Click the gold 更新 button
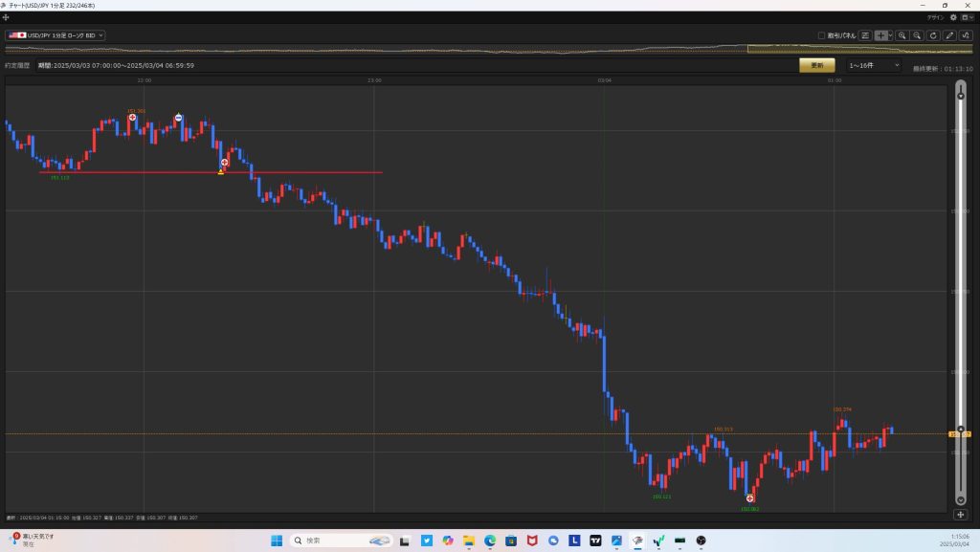This screenshot has width=980, height=552. [816, 65]
